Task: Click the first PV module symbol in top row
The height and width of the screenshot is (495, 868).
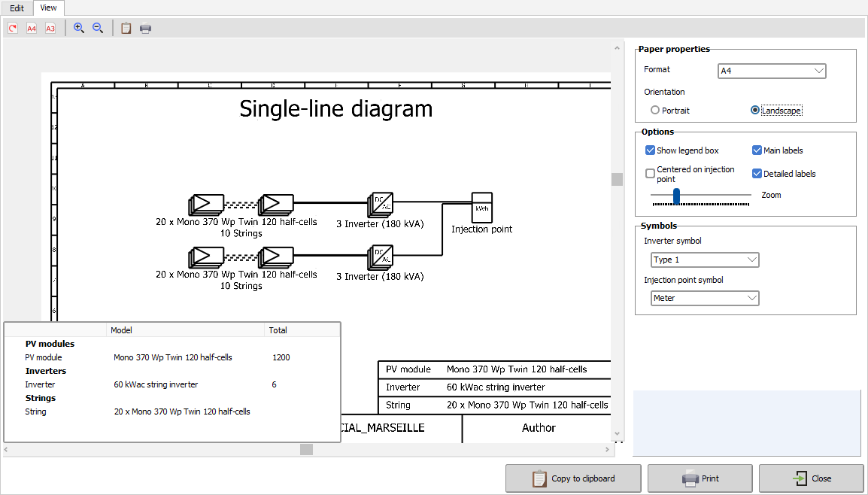Action: tap(207, 205)
